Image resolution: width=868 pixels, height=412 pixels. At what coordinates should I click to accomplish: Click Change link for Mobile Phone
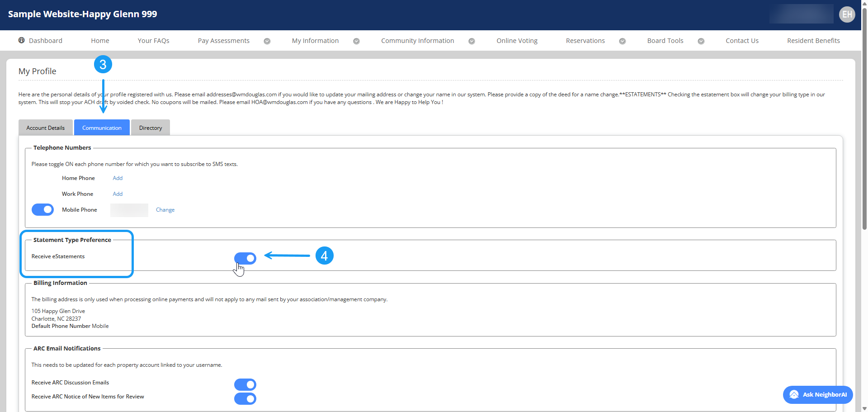coord(165,210)
